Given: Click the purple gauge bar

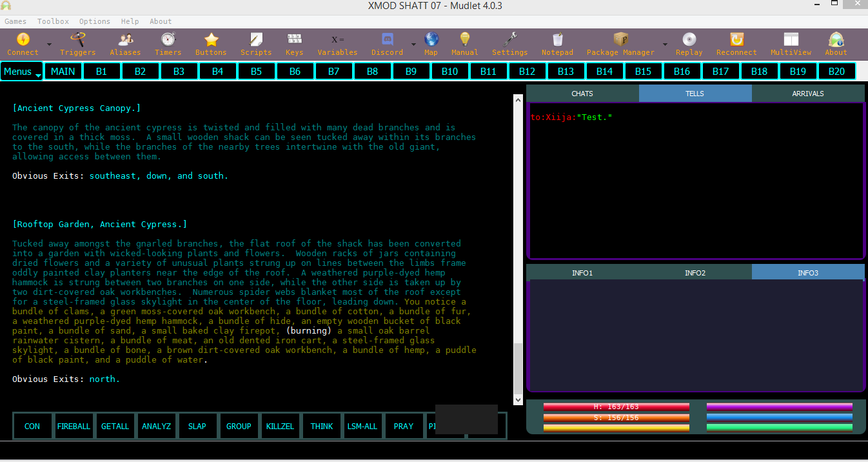Looking at the screenshot, I should click(x=780, y=407).
